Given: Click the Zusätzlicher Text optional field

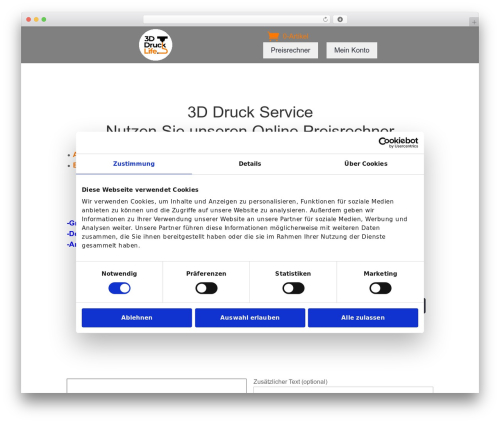Looking at the screenshot, I should tap(343, 390).
